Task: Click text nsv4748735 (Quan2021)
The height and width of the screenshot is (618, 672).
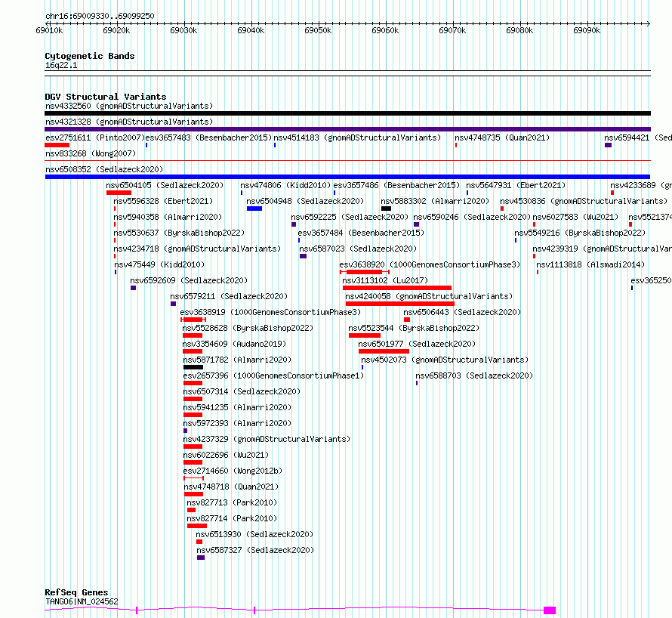Action: 502,138
